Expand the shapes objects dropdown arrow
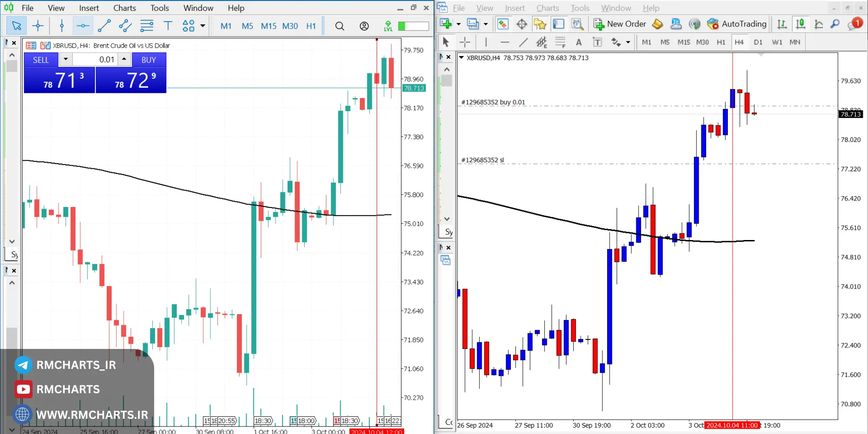Image resolution: width=868 pixels, height=434 pixels. point(203,26)
